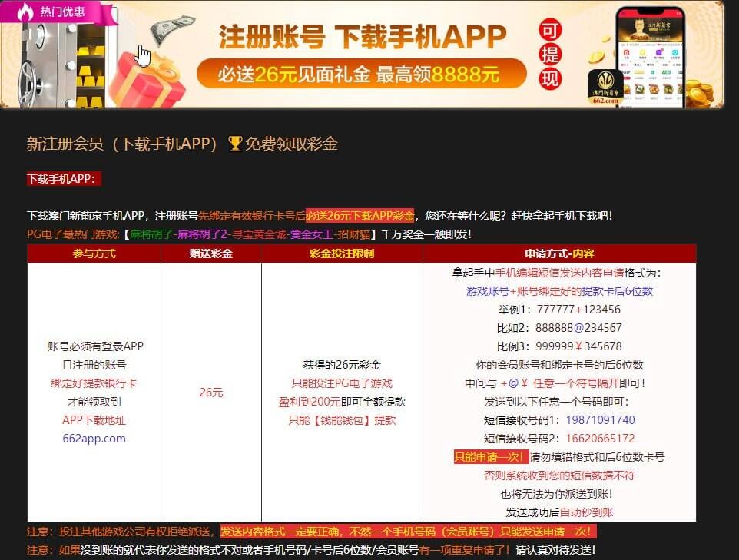Click the flying dollar bill graphic

[x=172, y=31]
